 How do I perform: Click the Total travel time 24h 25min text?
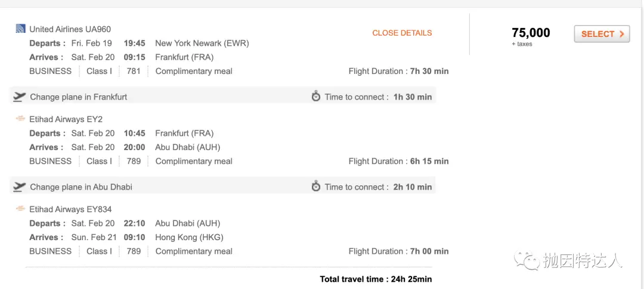376,279
